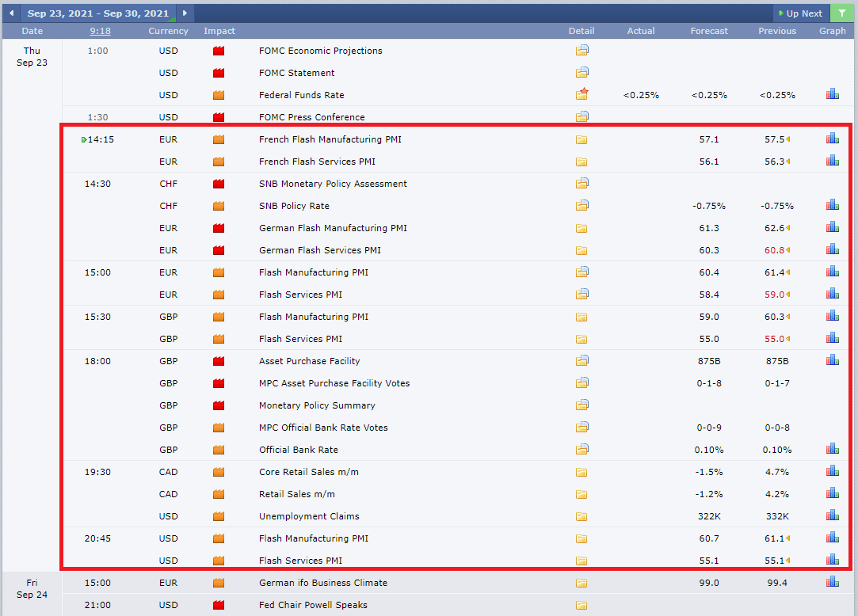Click forecast 0-1-8 for MPC Asset Purchase Votes
Viewport: 858px width, 616px height.
point(709,383)
